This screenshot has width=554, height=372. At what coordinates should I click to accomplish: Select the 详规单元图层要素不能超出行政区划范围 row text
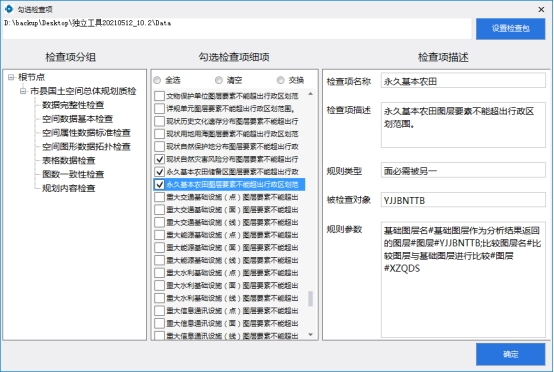(231, 109)
